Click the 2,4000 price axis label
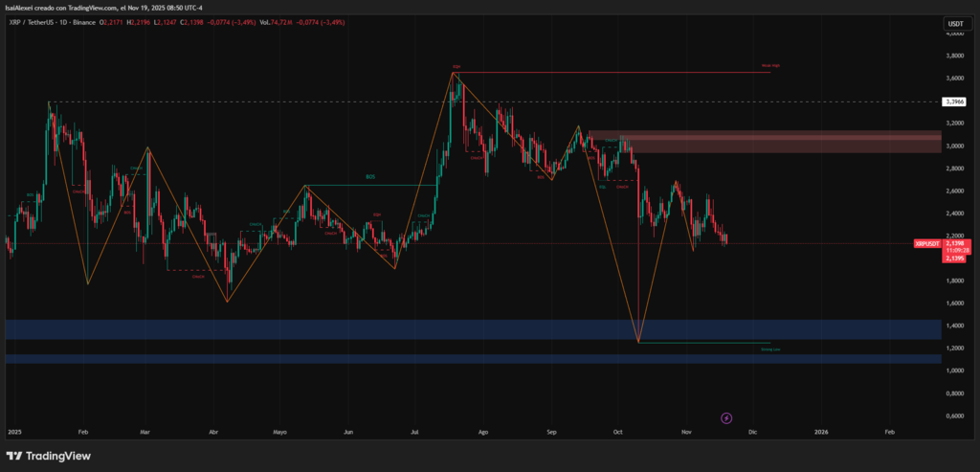 [x=954, y=214]
